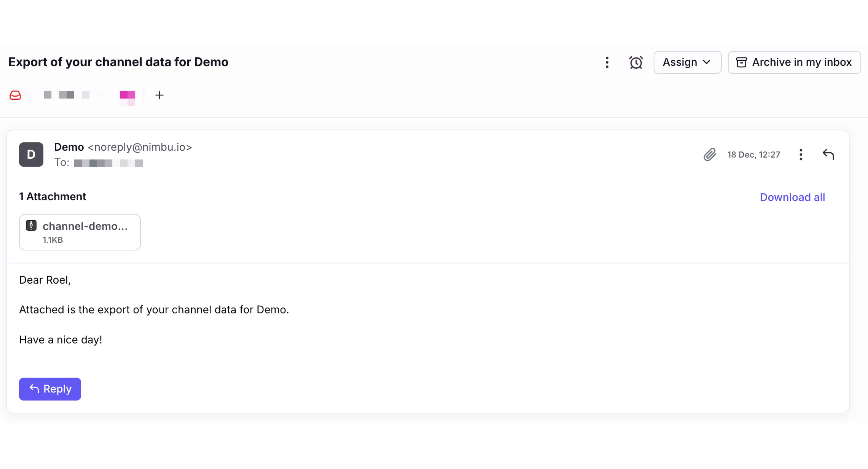
Task: Click the subject 'Export of your channel data for Demo'
Action: pyautogui.click(x=119, y=62)
